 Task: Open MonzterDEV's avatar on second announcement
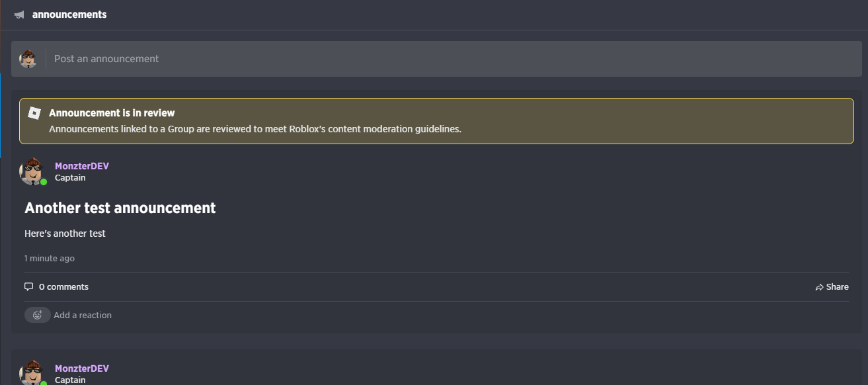[x=32, y=372]
